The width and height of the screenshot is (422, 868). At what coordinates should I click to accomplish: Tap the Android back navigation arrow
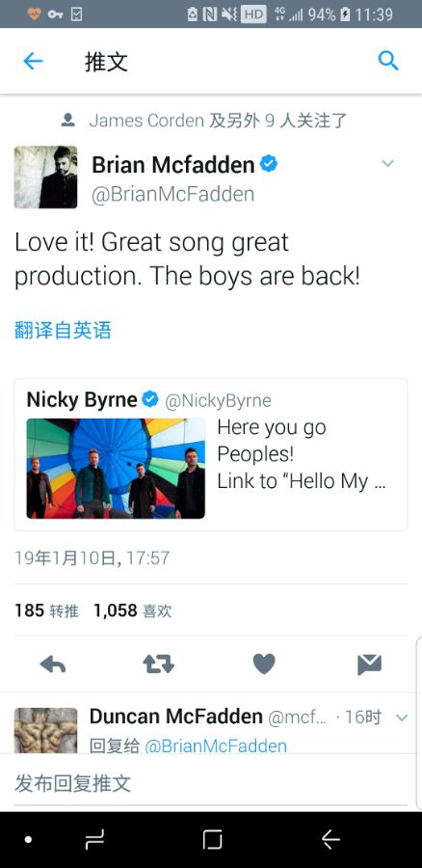pos(330,840)
